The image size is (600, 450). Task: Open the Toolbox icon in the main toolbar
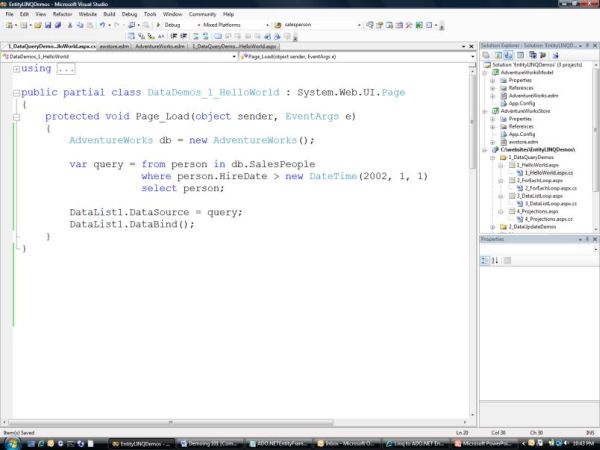click(409, 25)
